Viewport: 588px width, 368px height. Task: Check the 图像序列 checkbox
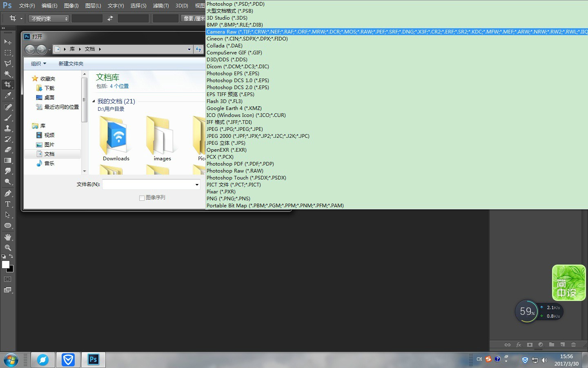point(142,198)
